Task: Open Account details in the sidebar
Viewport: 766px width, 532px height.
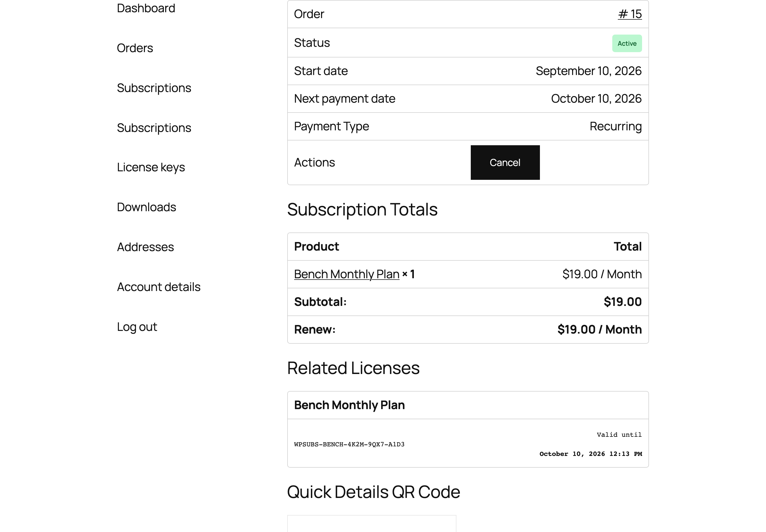Action: pyautogui.click(x=159, y=287)
